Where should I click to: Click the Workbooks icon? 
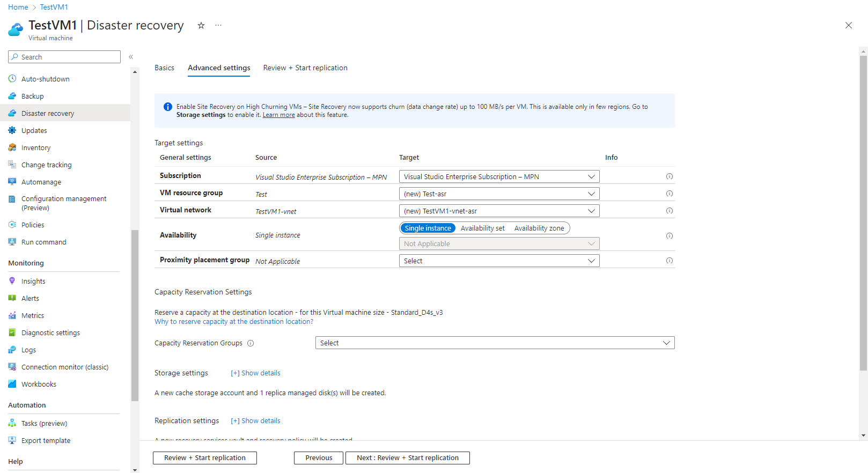click(12, 384)
